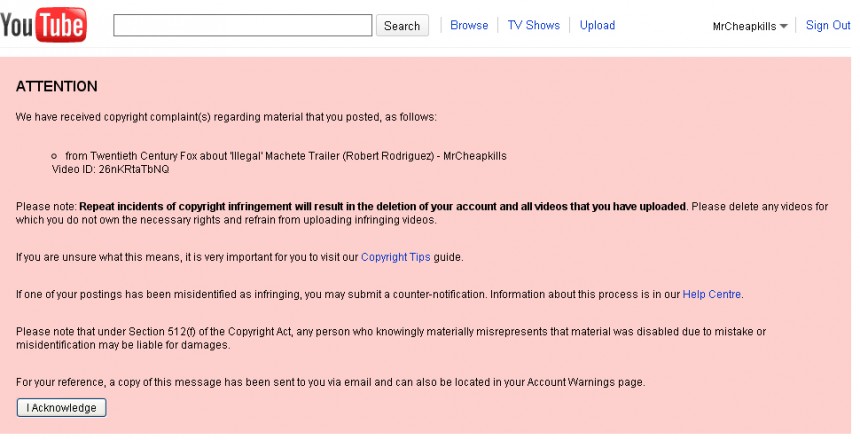Click the MrCheapkills username
Image resolution: width=860 pixels, height=440 pixels.
point(744,26)
